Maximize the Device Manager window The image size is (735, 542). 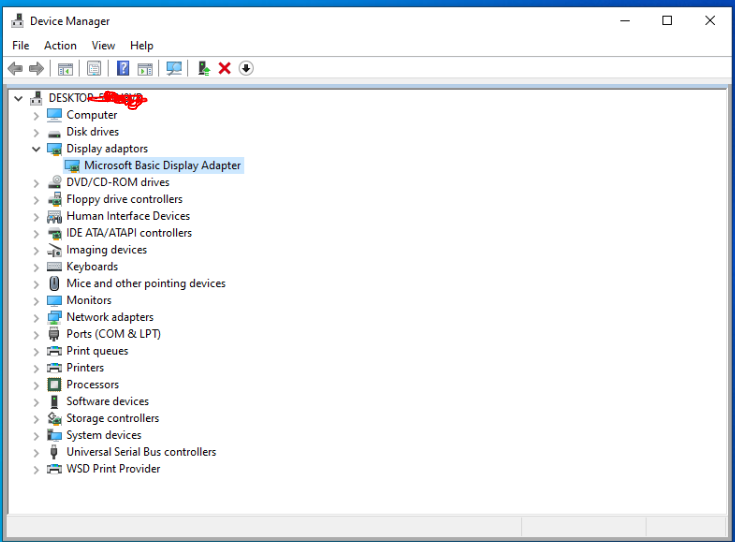[x=667, y=21]
